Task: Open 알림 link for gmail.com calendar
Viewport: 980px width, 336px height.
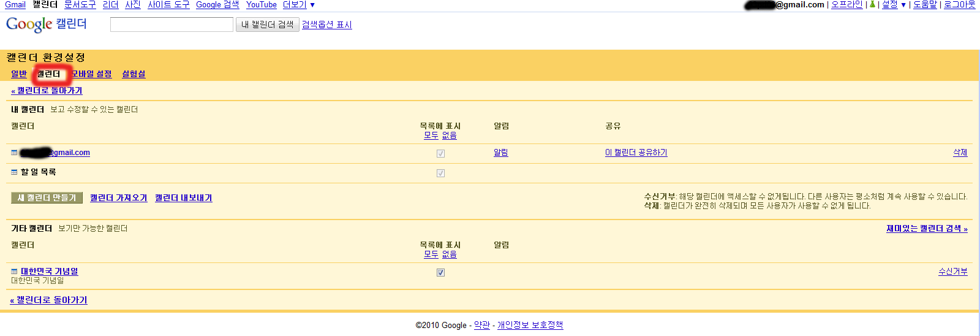Action: coord(501,153)
